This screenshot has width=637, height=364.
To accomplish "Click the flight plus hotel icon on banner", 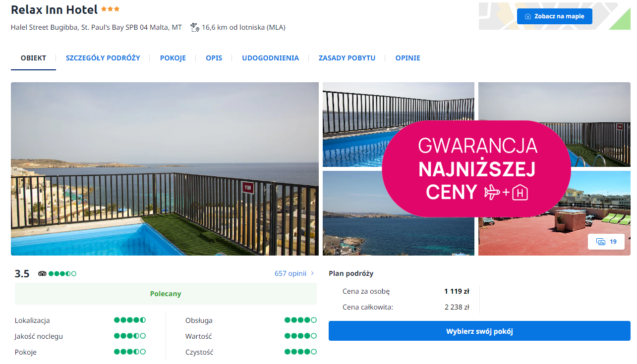I will (506, 193).
